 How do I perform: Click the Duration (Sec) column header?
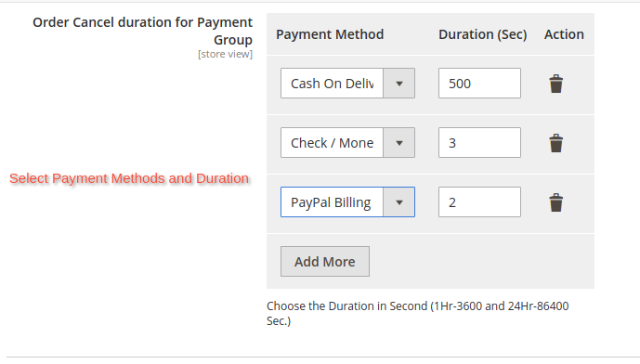482,34
